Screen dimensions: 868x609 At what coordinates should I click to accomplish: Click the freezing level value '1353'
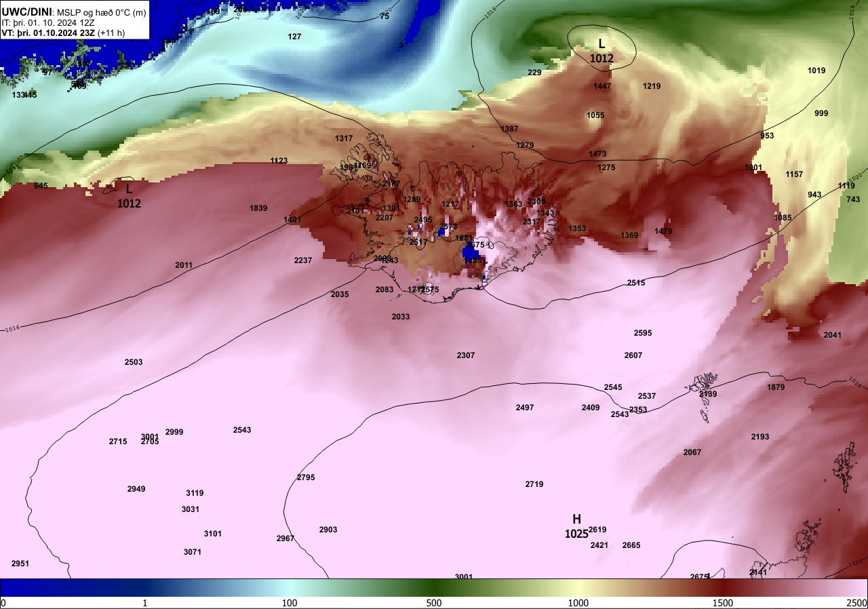577,229
